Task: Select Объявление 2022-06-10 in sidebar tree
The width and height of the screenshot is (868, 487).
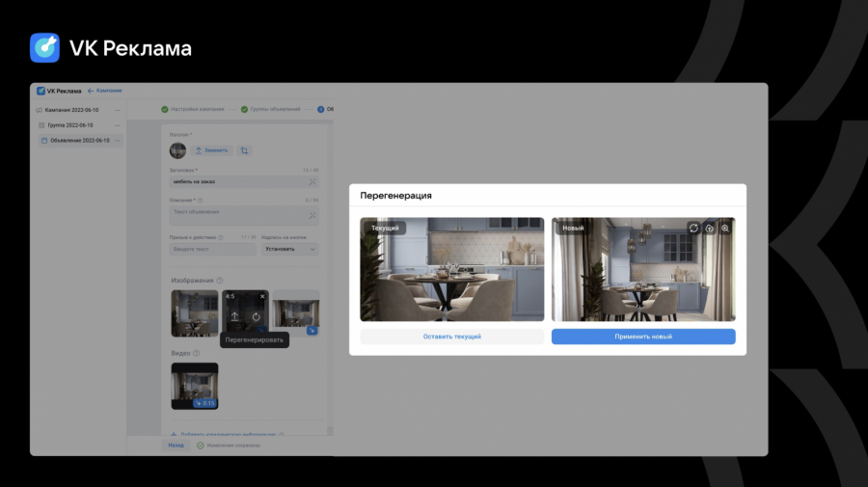Action: click(x=80, y=141)
